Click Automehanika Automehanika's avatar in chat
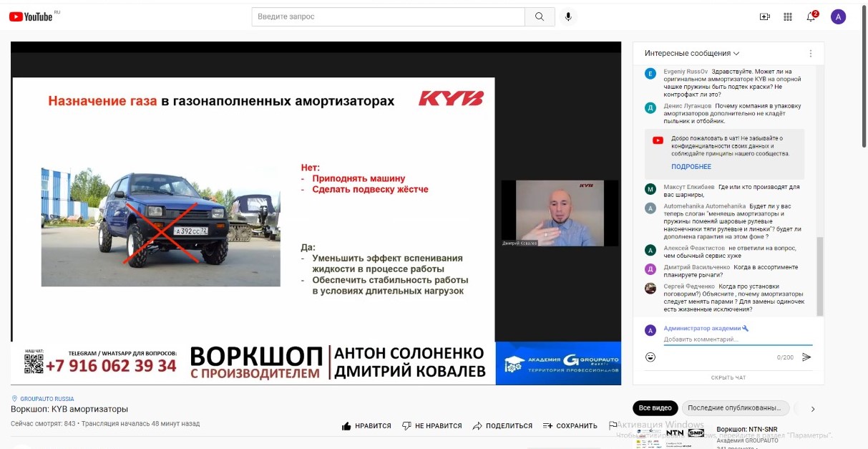 point(650,208)
